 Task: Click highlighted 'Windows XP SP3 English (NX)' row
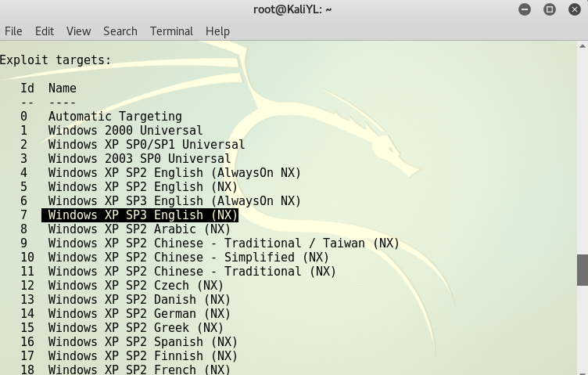tap(140, 215)
